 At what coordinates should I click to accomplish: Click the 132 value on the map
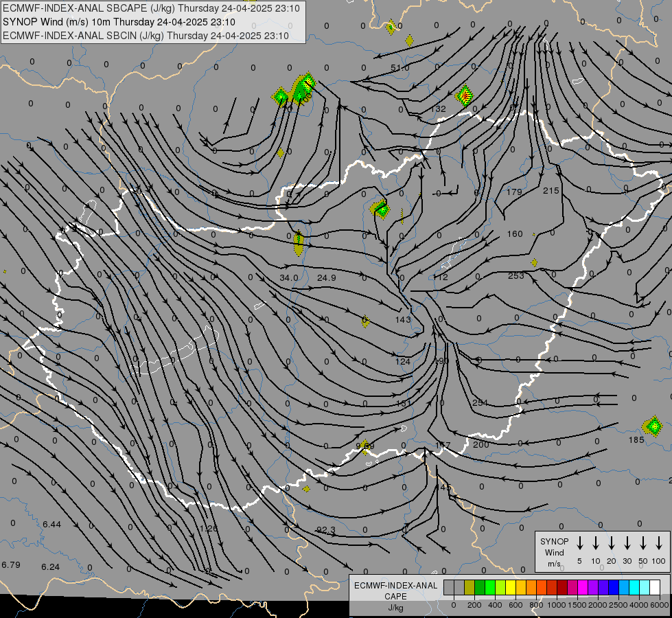pos(438,109)
